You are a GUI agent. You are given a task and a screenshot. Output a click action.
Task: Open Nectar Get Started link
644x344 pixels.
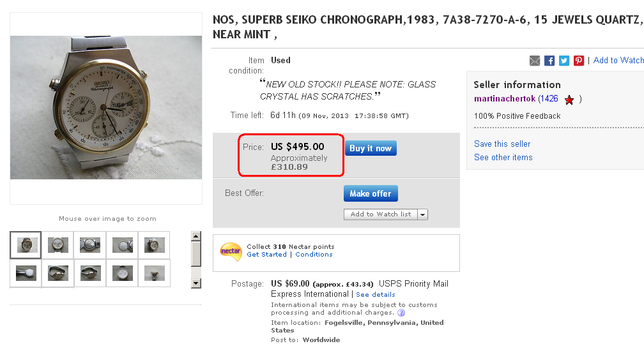(266, 254)
